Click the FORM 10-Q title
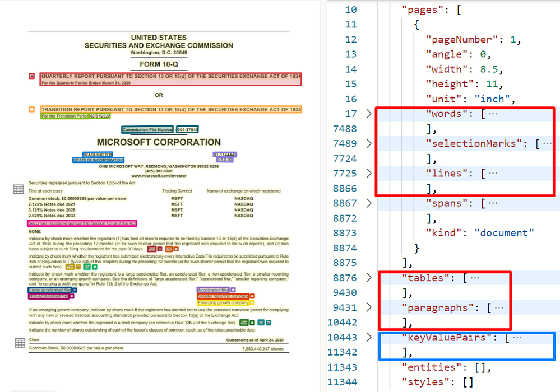Viewport: 560px width, 392px height. click(159, 64)
